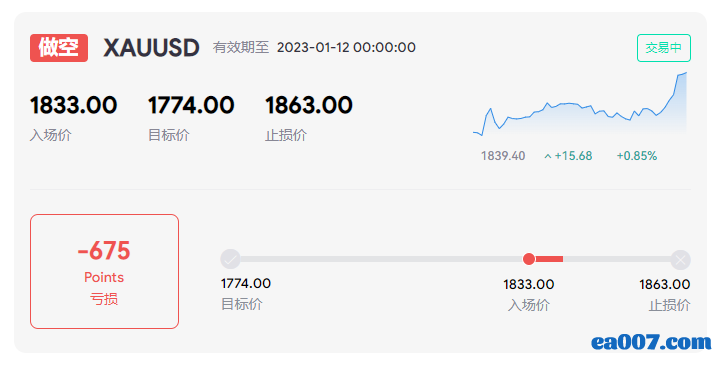Screen dimensions: 721x366
Task: Open the ea007.com watermark link
Action: point(651,342)
